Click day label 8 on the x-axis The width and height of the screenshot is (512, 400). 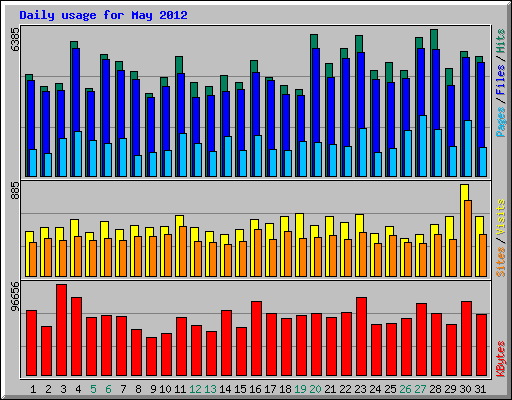pyautogui.click(x=138, y=389)
